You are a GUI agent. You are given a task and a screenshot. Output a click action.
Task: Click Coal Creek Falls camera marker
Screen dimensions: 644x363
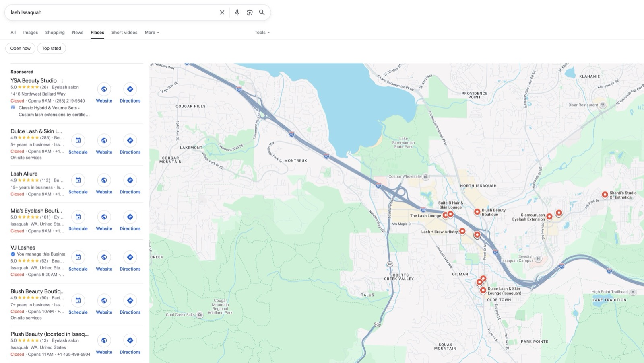coord(199,315)
